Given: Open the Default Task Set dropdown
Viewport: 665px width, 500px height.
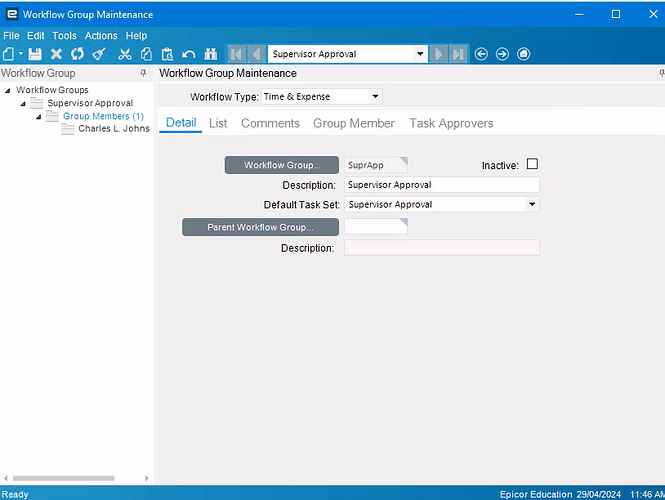Looking at the screenshot, I should 532,204.
